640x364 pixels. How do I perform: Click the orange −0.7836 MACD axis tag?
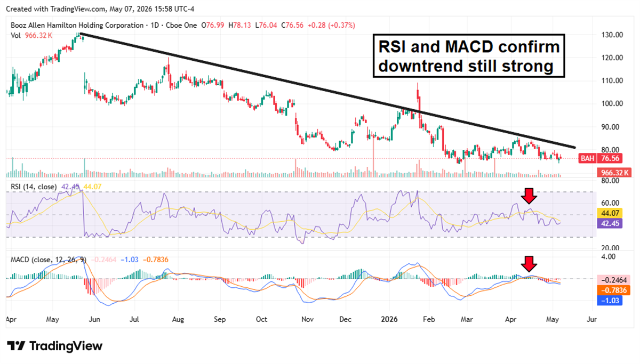point(613,290)
